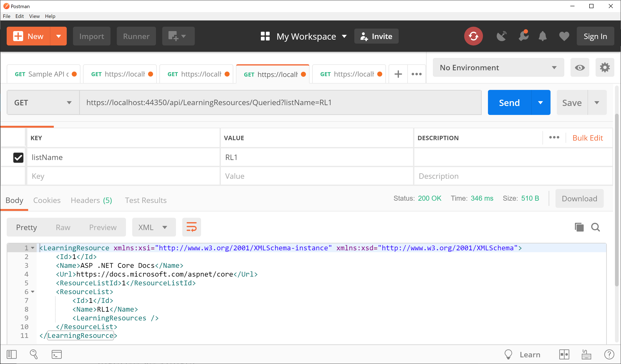Preview environment variables with the eye toggle

[580, 67]
